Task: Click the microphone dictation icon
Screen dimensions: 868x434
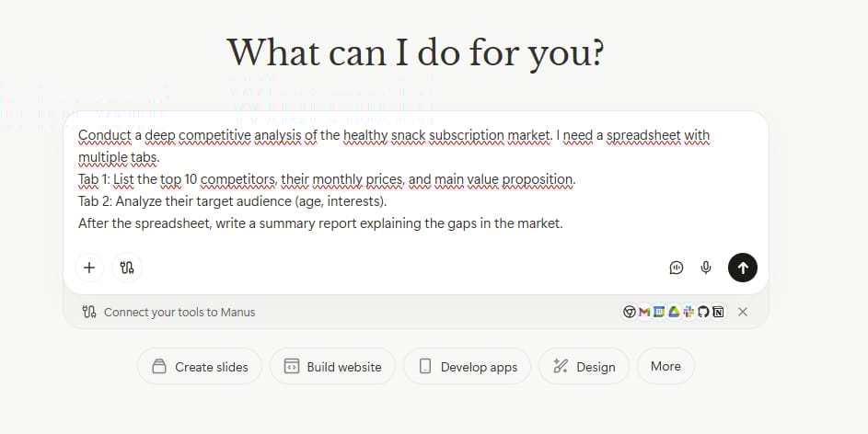Action: [706, 268]
